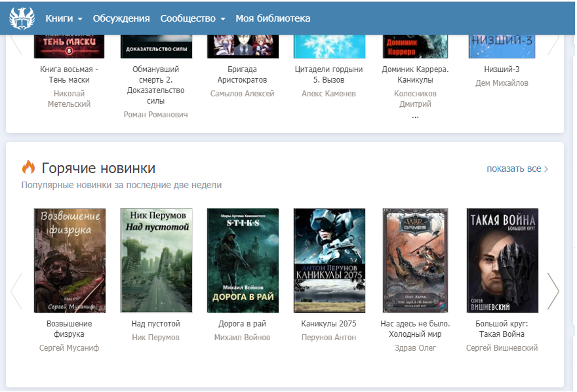Open Бригада Аристократов title link
Viewport: 577px width, 392px height.
[242, 75]
